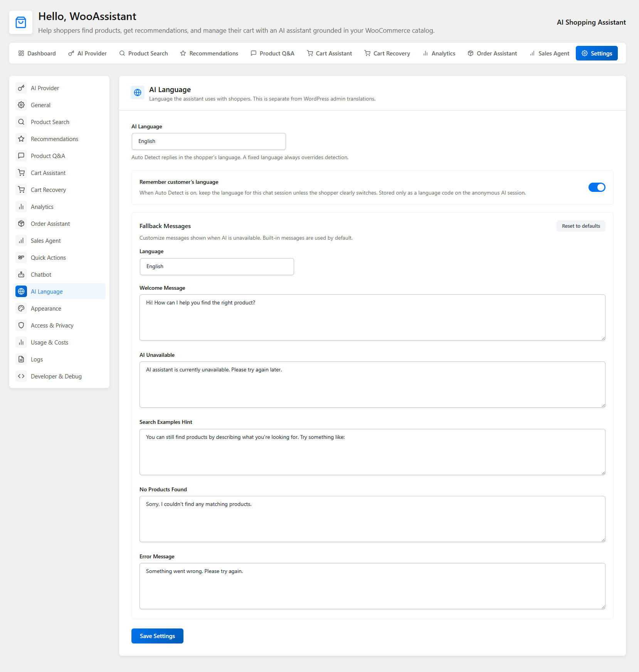Click the gear icon beside sidebar General
This screenshot has height=672, width=639.
click(21, 105)
